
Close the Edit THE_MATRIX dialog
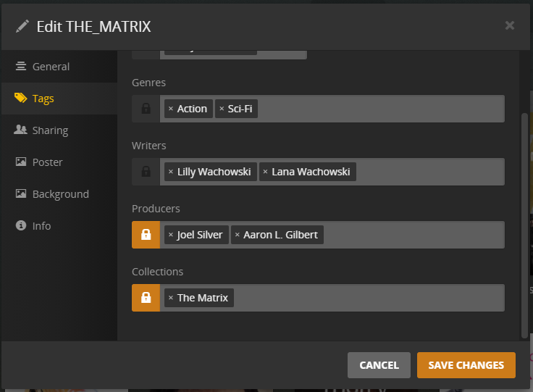[510, 25]
